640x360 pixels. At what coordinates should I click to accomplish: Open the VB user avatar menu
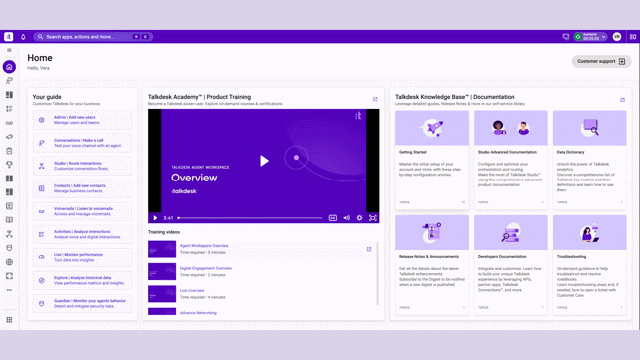tap(617, 37)
